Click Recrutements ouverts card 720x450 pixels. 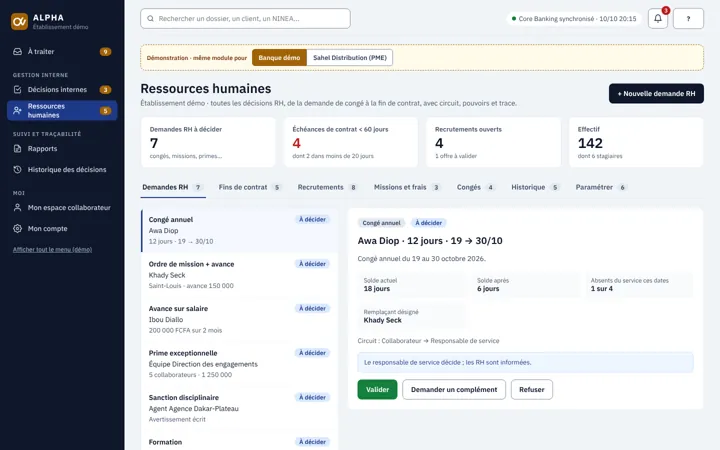click(x=494, y=142)
